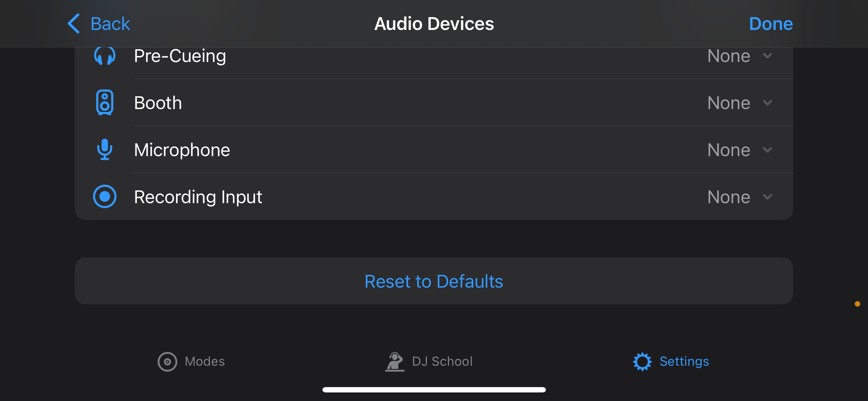
Task: Tap Done to close Audio Devices
Action: [x=770, y=23]
